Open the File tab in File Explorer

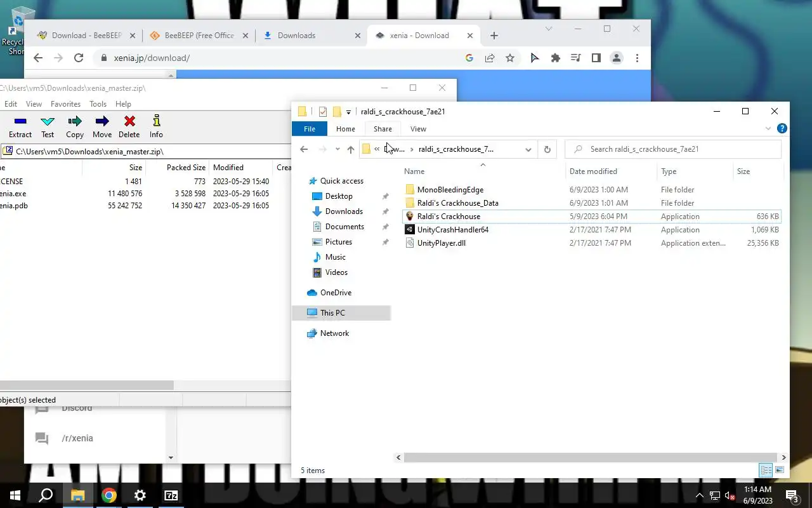pyautogui.click(x=310, y=129)
